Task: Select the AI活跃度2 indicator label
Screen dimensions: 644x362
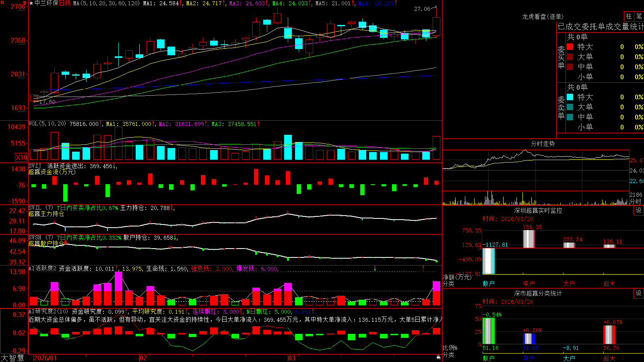Action: coord(42,268)
